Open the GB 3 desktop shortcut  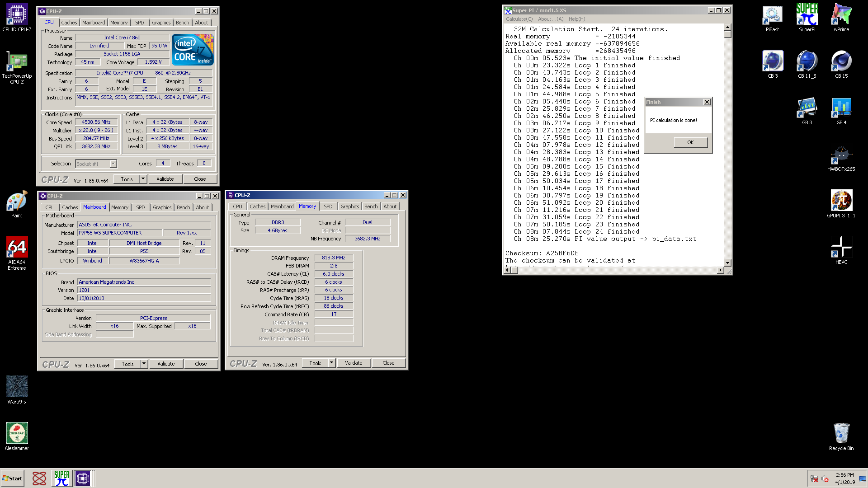coord(807,111)
